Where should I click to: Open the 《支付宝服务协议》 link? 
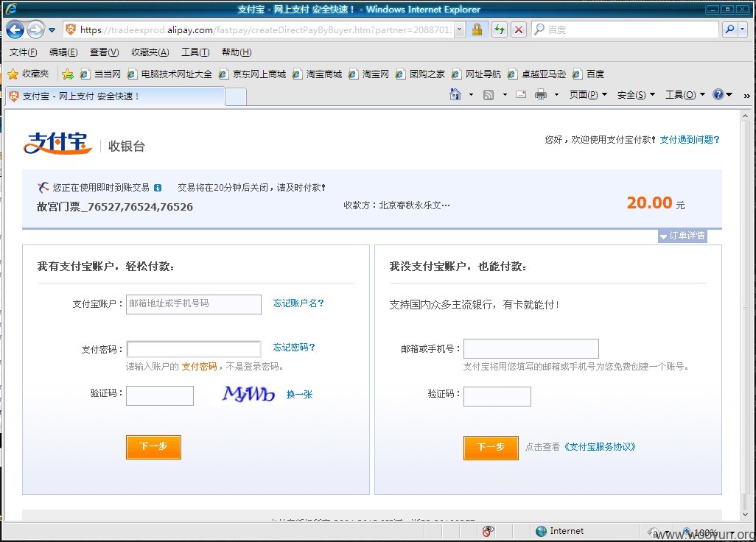click(600, 446)
